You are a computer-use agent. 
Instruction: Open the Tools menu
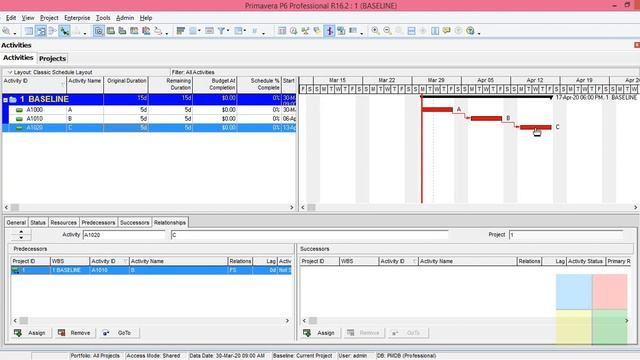tap(103, 18)
